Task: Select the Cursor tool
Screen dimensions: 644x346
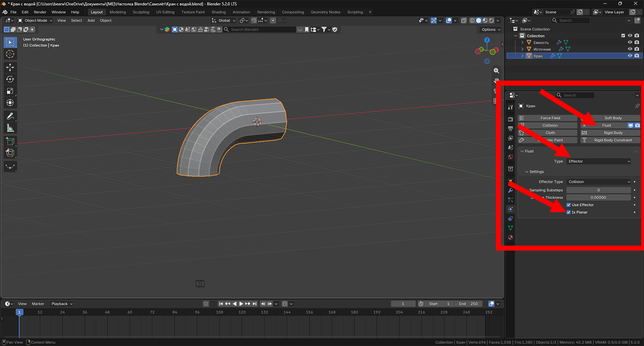Action: click(10, 54)
